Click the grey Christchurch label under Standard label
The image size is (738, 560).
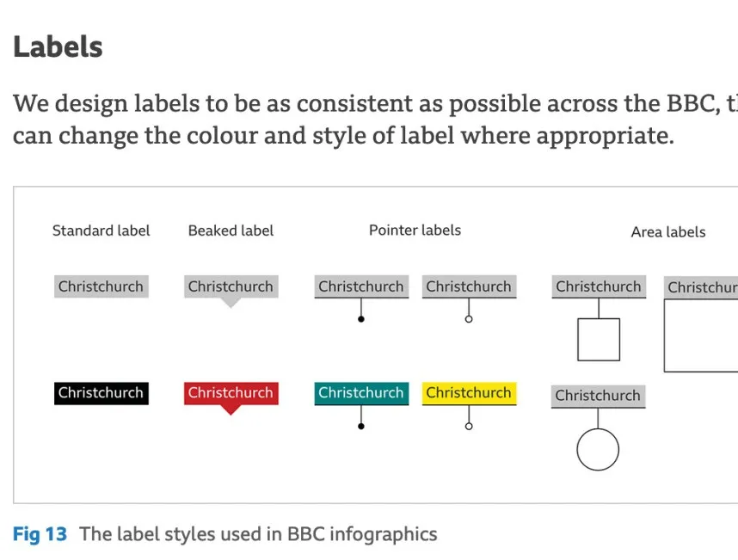tap(101, 286)
